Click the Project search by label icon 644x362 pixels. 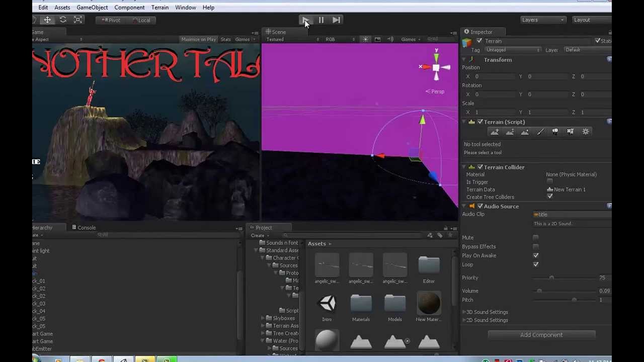[440, 235]
